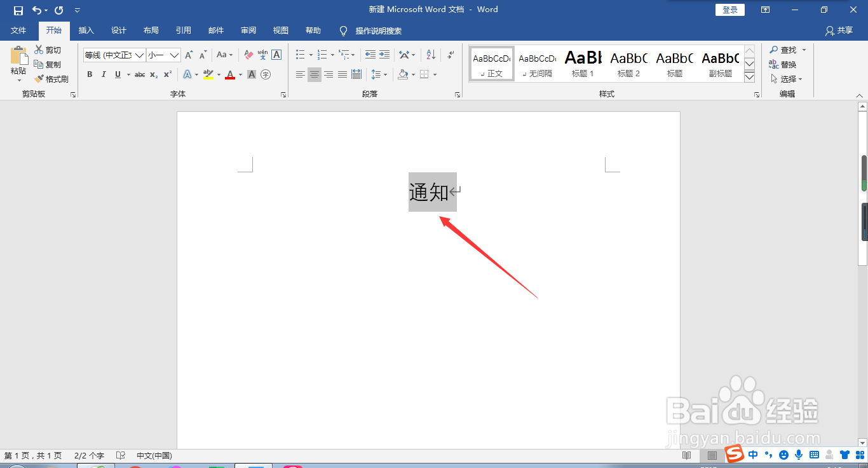Image resolution: width=868 pixels, height=468 pixels.
Task: Open the spelling proofing status bar icon
Action: pyautogui.click(x=121, y=455)
